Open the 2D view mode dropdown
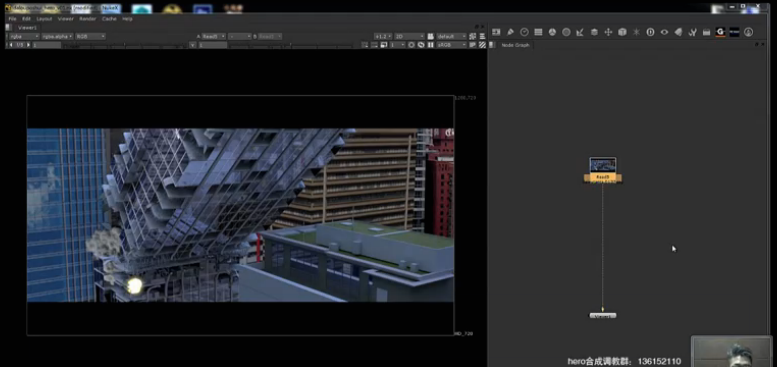This screenshot has width=777, height=390. 410,37
